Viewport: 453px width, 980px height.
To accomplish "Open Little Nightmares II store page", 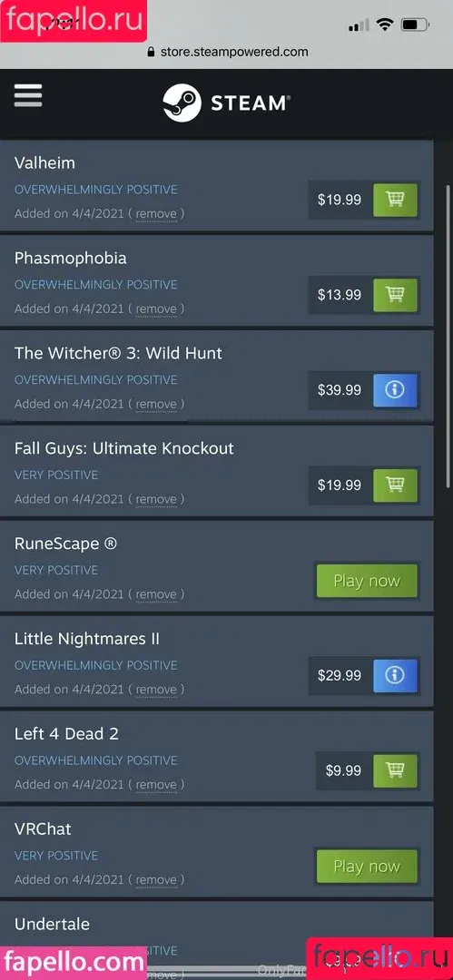I will [x=87, y=639].
